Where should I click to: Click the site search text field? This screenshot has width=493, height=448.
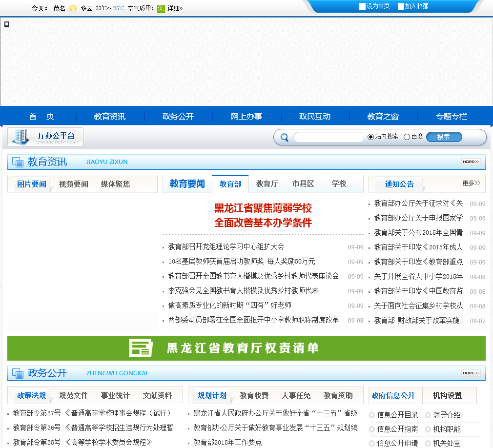pyautogui.click(x=328, y=137)
